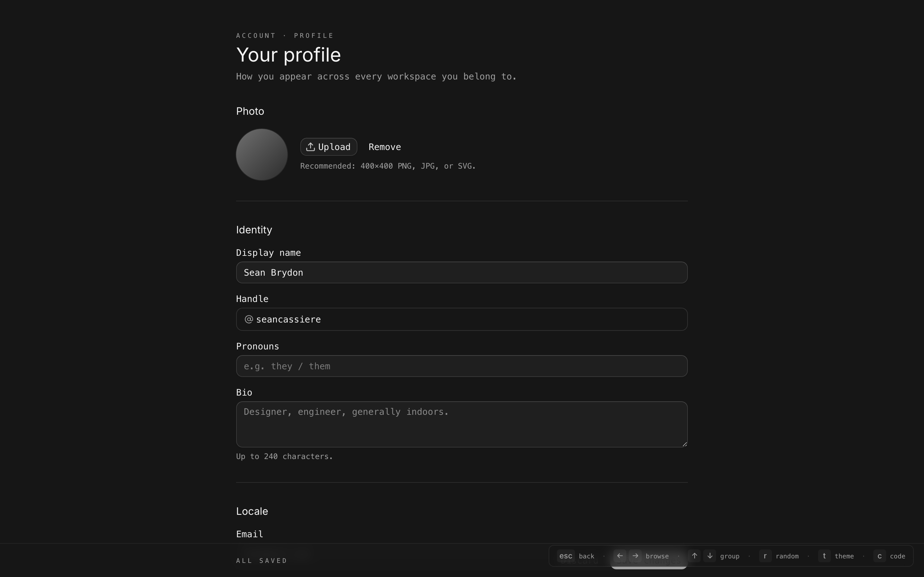Viewport: 924px width, 577px height.
Task: Click the Pronouns field label
Action: [257, 347]
